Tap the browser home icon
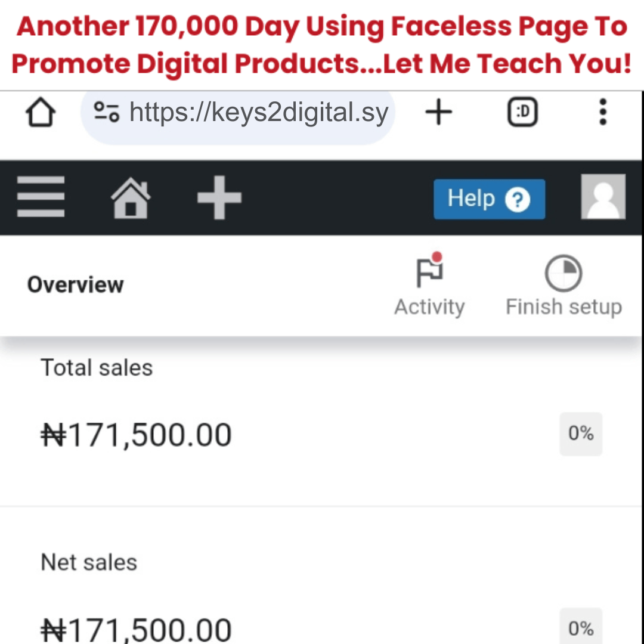 (x=41, y=113)
